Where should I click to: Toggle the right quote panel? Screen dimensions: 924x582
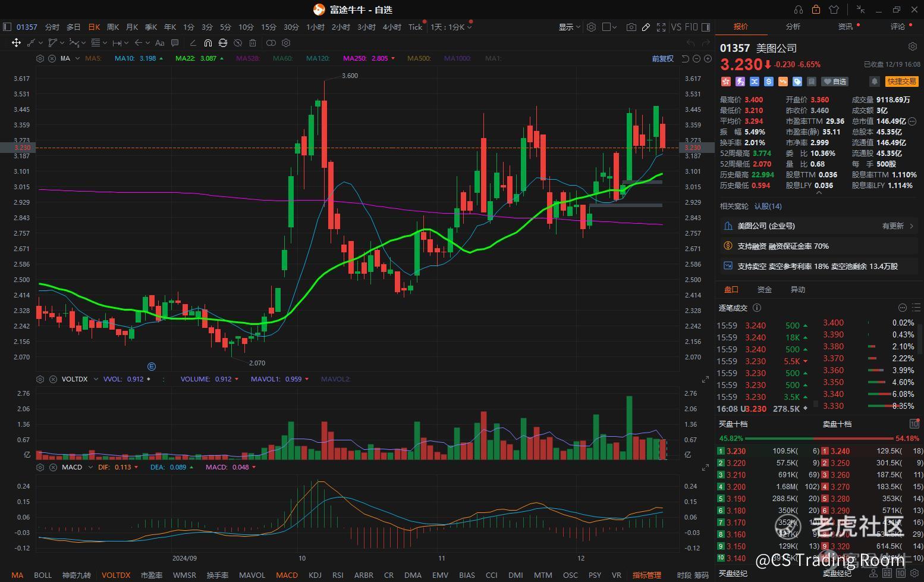click(706, 27)
